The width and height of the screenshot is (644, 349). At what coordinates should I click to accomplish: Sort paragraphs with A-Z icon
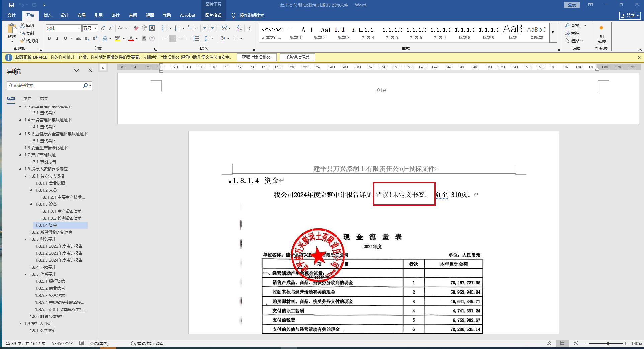(x=239, y=28)
